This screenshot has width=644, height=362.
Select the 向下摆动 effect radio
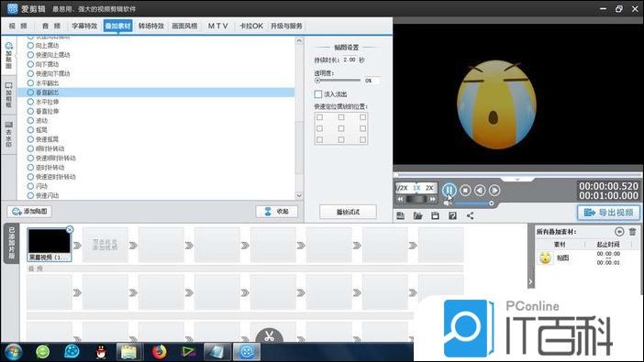pos(30,64)
